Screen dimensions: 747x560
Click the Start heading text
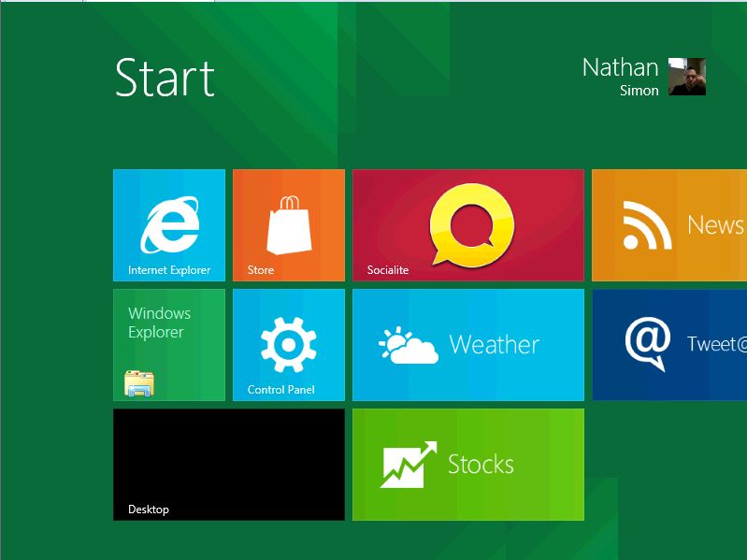click(x=165, y=79)
